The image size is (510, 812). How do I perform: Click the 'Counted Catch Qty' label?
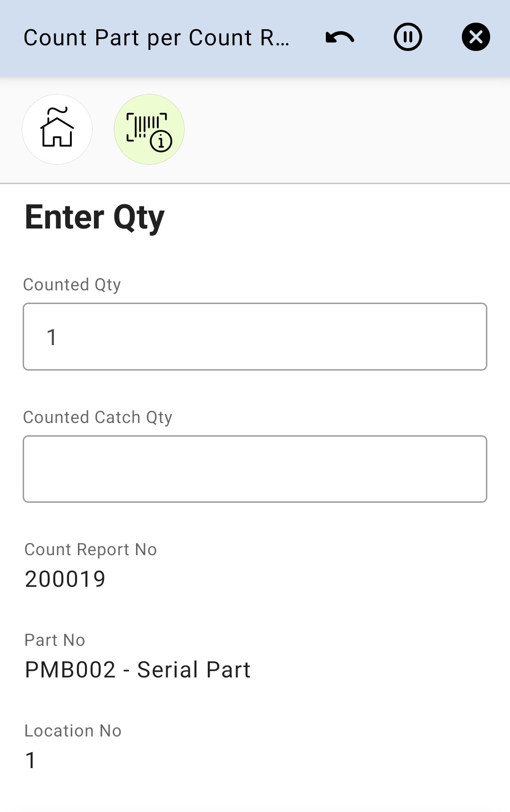(98, 417)
